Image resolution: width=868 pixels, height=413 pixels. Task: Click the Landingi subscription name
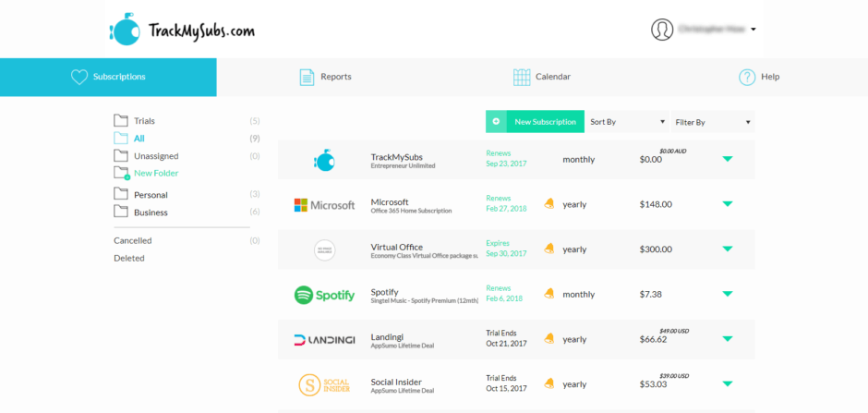coord(386,336)
